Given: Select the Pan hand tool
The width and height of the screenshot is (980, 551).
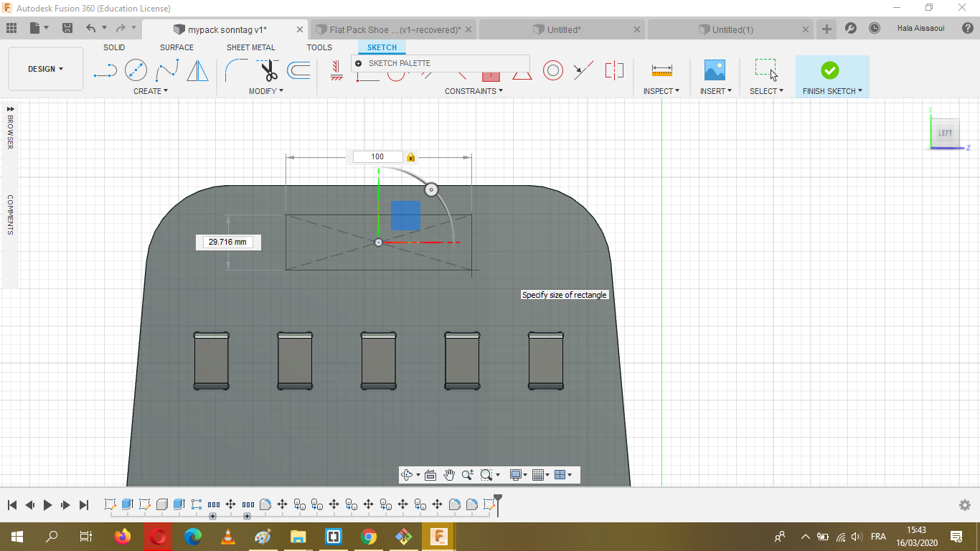Looking at the screenshot, I should point(449,475).
